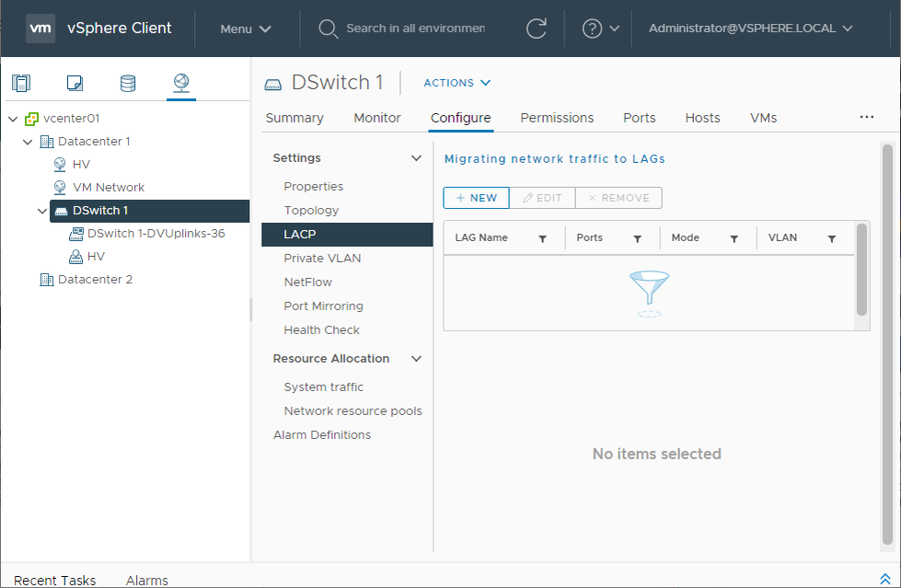Open the ACTIONS dropdown
This screenshot has height=588, width=901.
(457, 83)
